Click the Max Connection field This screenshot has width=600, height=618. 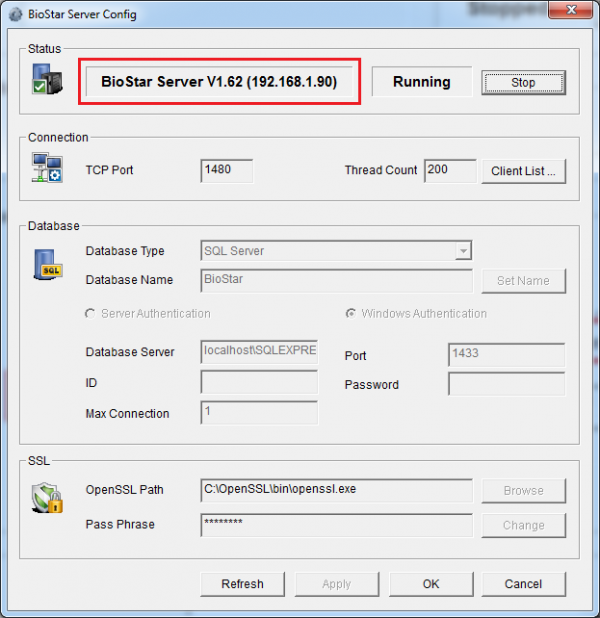[x=259, y=412]
